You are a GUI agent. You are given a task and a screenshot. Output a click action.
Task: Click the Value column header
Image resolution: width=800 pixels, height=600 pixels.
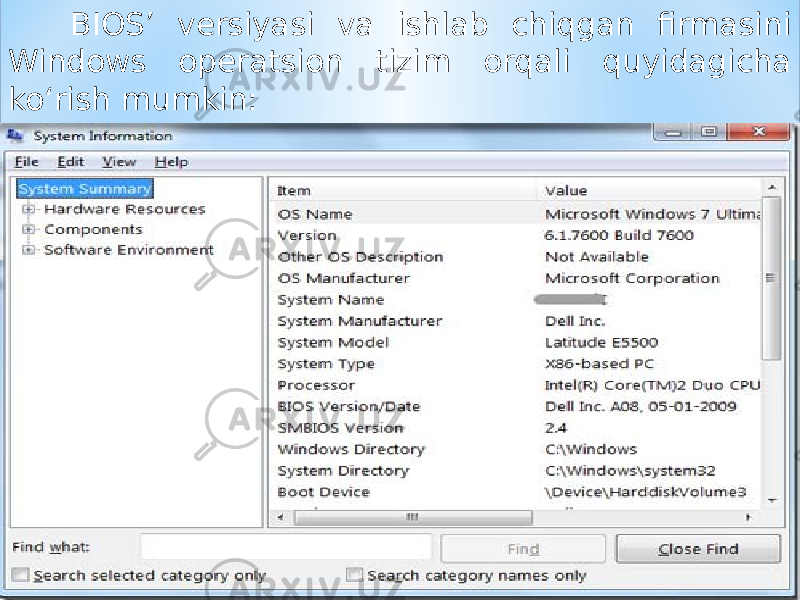pyautogui.click(x=649, y=191)
